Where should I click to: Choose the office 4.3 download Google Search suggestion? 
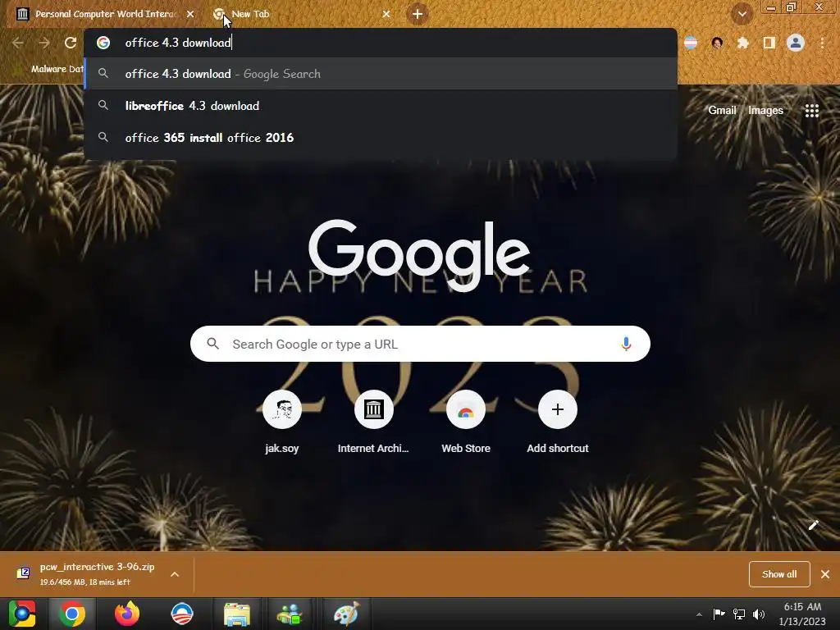pos(381,73)
